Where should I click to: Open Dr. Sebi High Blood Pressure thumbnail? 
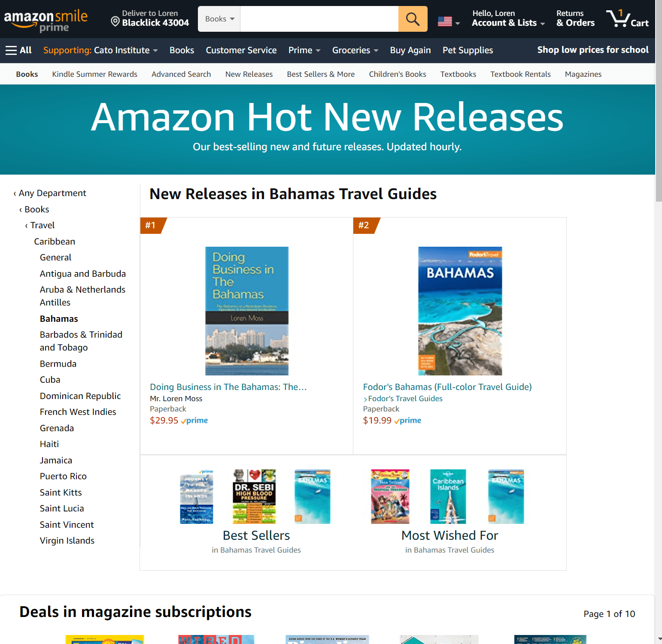point(254,496)
